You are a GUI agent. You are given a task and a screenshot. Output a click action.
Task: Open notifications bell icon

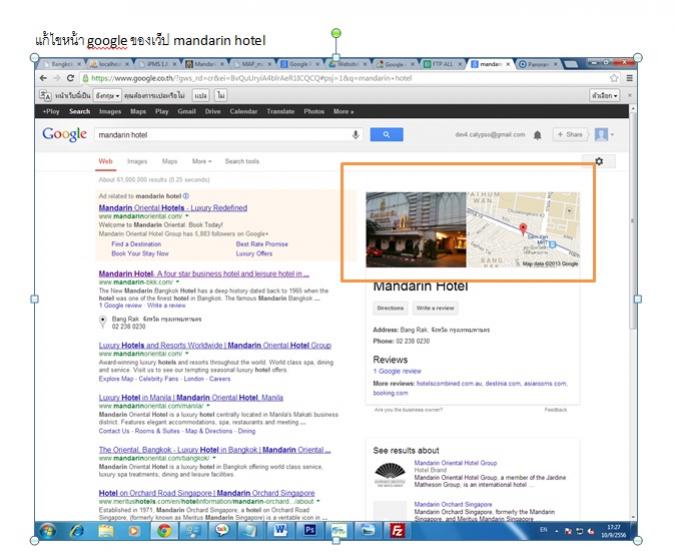click(x=537, y=135)
